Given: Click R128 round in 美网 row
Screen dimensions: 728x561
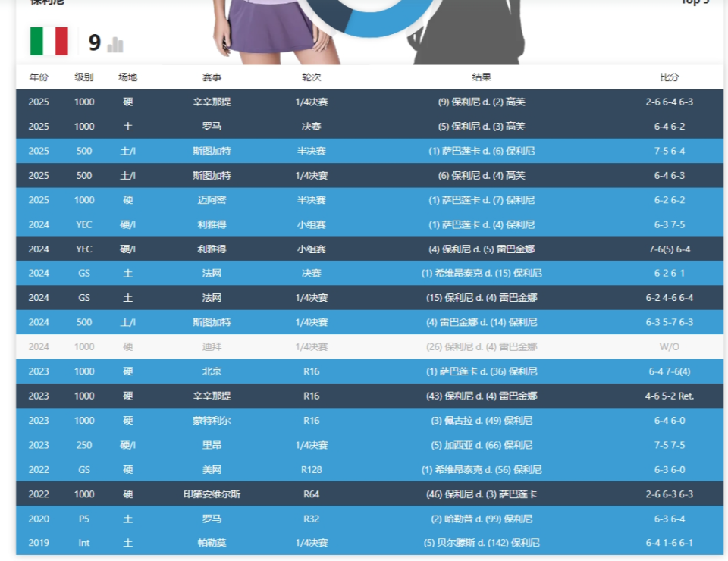Looking at the screenshot, I should 311,470.
